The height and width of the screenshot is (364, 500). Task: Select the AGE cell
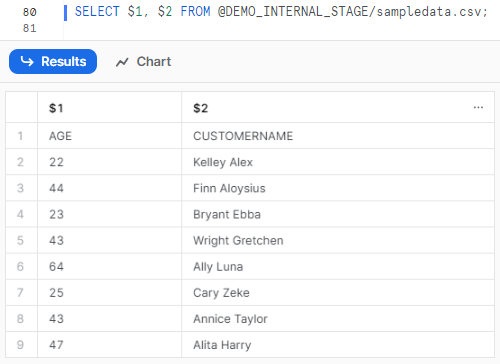point(109,136)
